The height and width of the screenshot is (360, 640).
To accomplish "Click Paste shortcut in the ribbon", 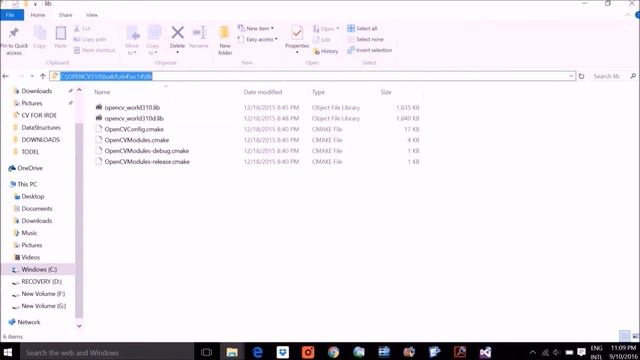I will click(x=94, y=50).
